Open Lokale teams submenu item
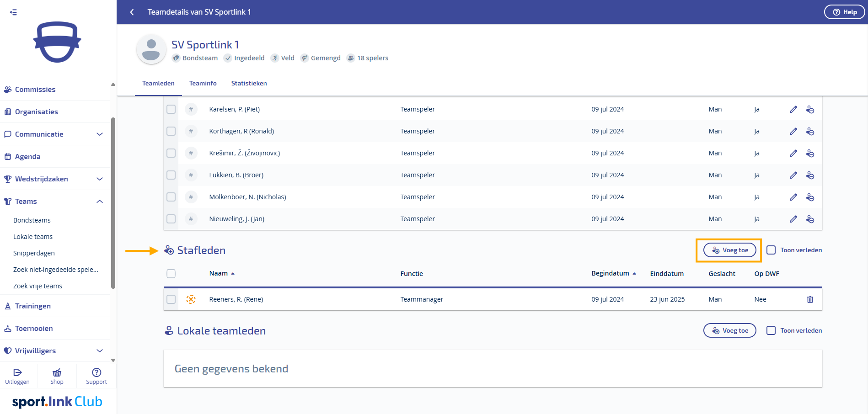 coord(33,237)
